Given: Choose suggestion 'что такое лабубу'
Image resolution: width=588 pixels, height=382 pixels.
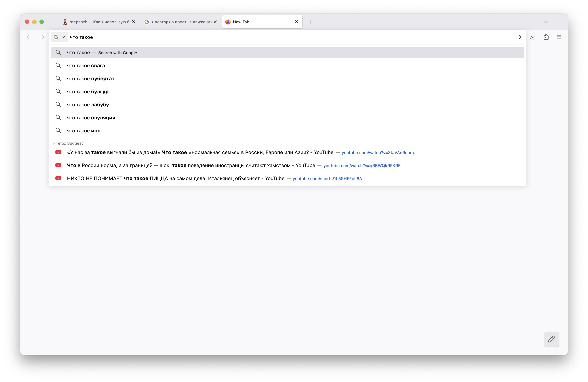Looking at the screenshot, I should click(287, 105).
